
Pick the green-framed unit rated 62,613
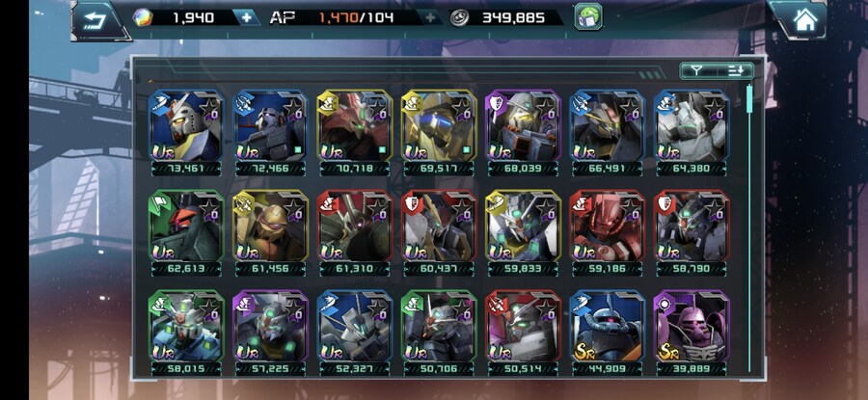(x=186, y=233)
